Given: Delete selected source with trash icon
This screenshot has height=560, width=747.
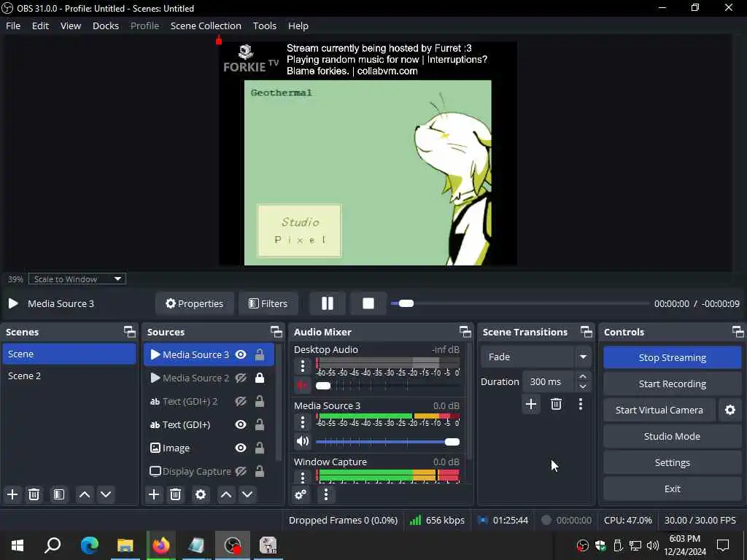Looking at the screenshot, I should click(x=175, y=494).
